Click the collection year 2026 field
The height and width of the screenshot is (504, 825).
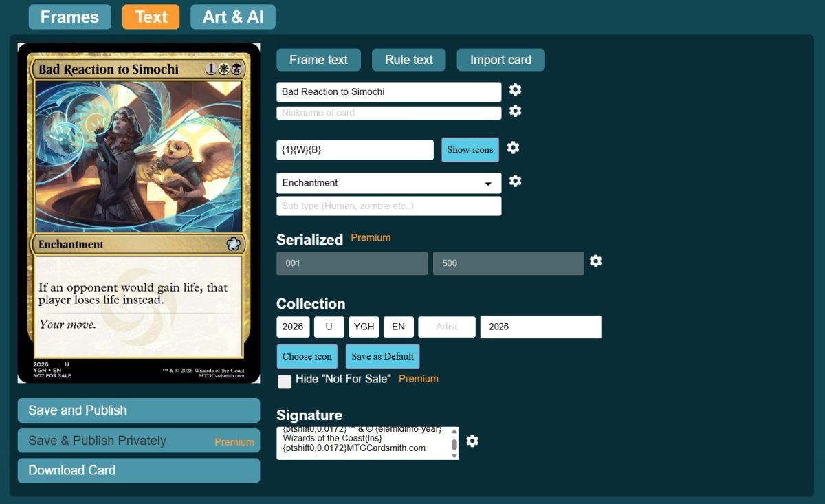pyautogui.click(x=541, y=327)
